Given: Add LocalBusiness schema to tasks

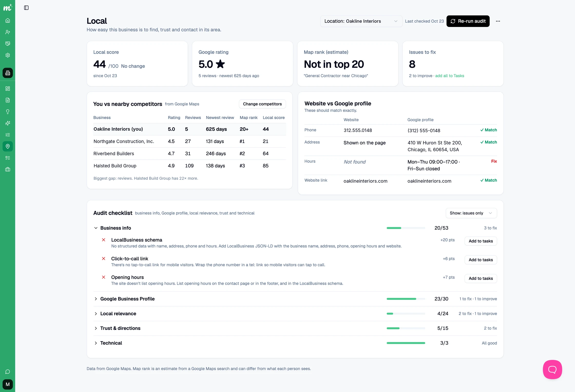Looking at the screenshot, I should [x=481, y=241].
